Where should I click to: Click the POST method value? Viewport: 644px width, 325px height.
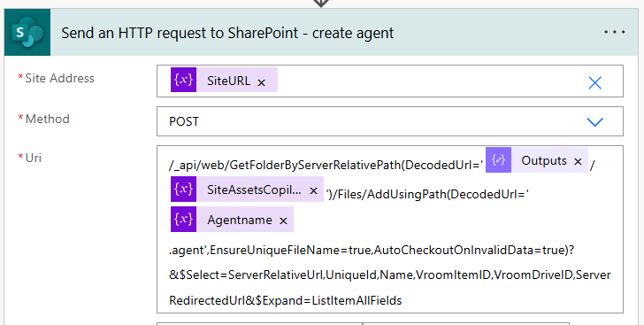(x=184, y=122)
